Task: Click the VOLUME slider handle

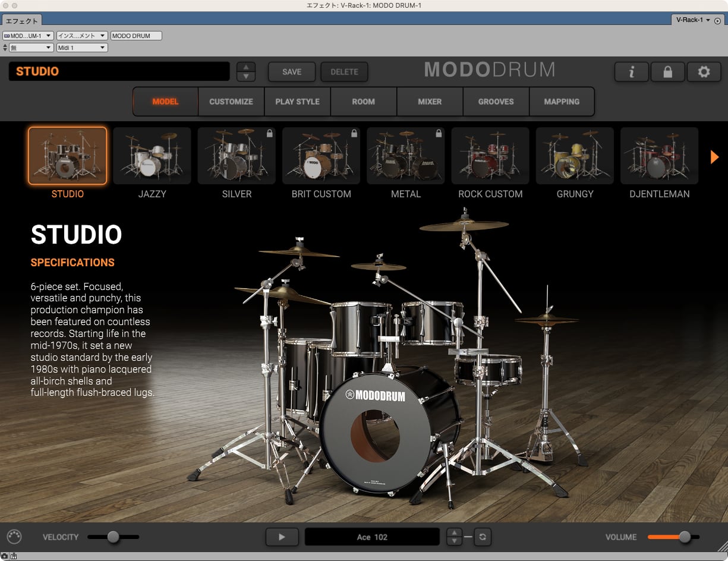Action: point(685,537)
